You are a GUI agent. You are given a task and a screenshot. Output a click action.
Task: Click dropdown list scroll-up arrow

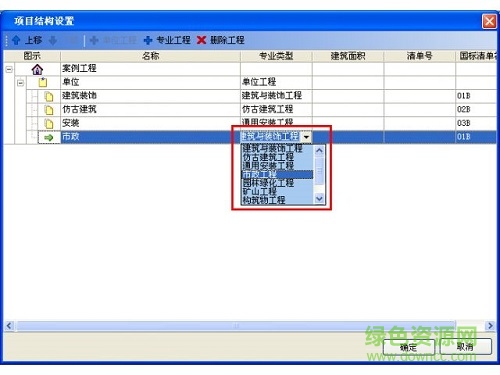319,150
